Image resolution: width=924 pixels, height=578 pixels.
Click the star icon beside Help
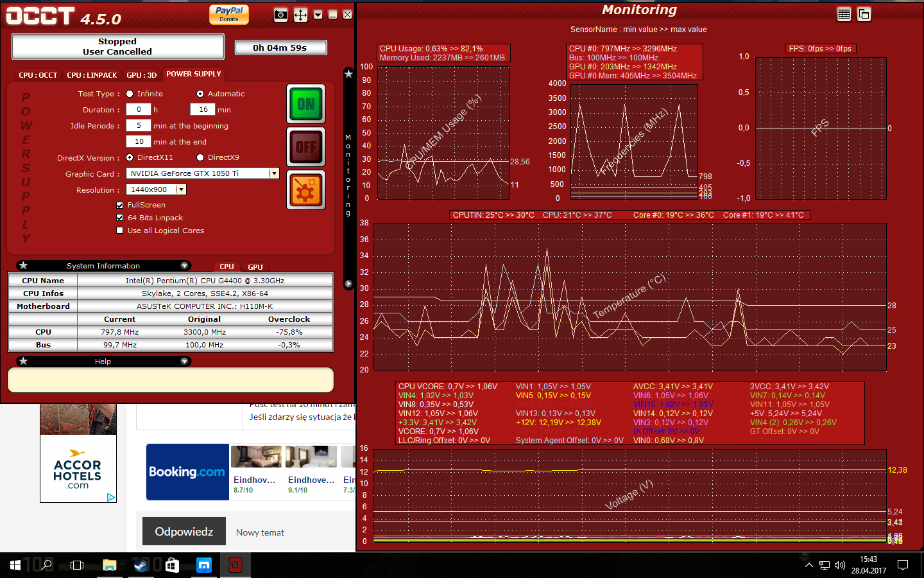23,361
